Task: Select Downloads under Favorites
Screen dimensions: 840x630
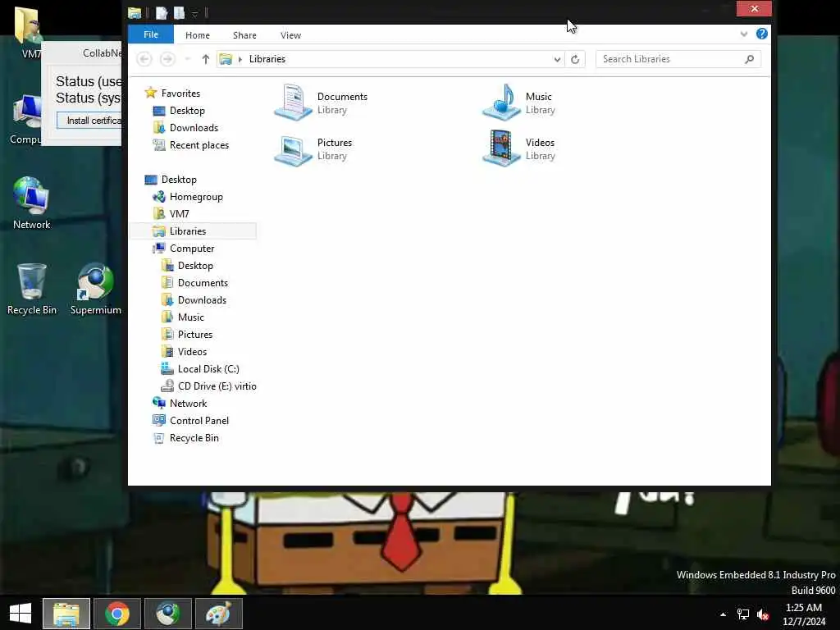Action: pos(194,127)
